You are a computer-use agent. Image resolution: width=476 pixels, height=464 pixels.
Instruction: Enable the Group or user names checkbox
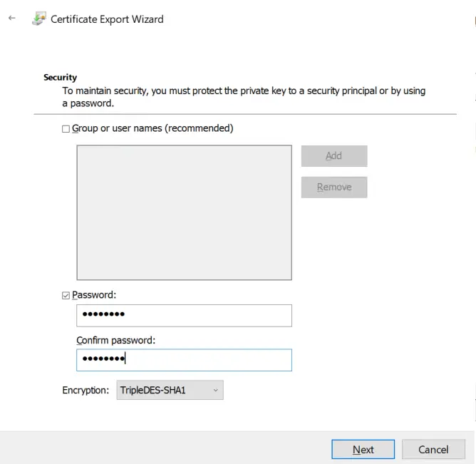[66, 129]
